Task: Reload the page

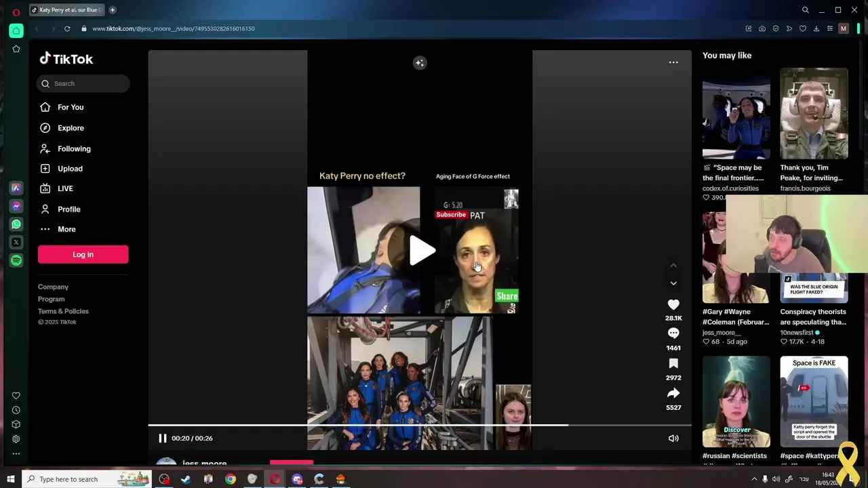Action: point(67,28)
